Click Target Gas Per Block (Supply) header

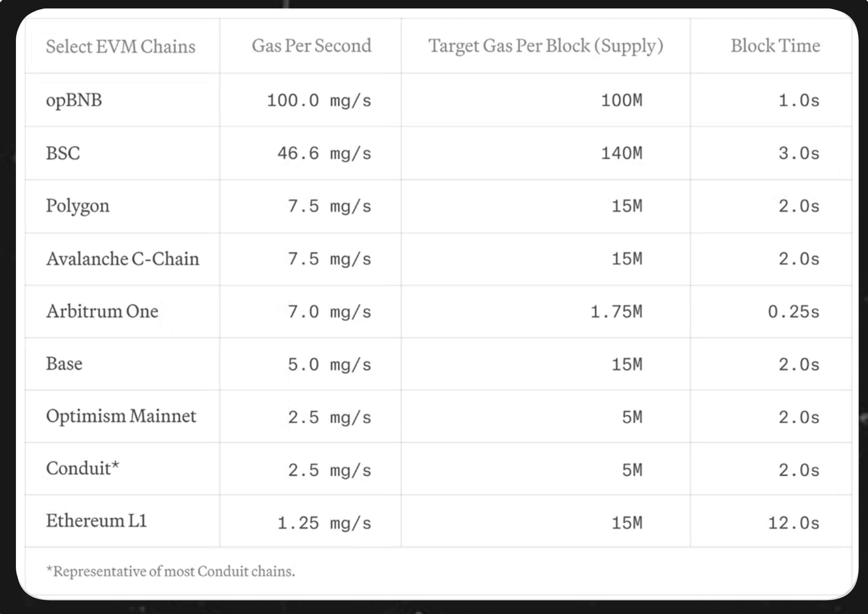[x=545, y=46]
